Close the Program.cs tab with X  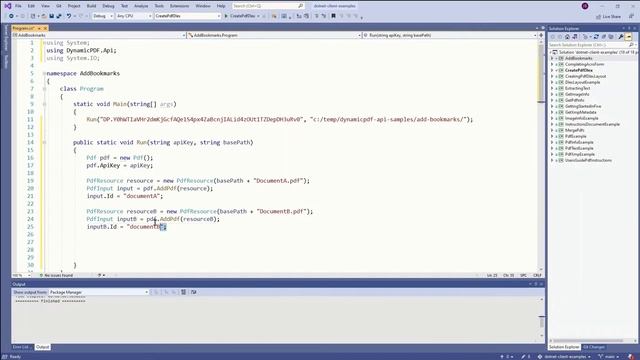tap(45, 28)
